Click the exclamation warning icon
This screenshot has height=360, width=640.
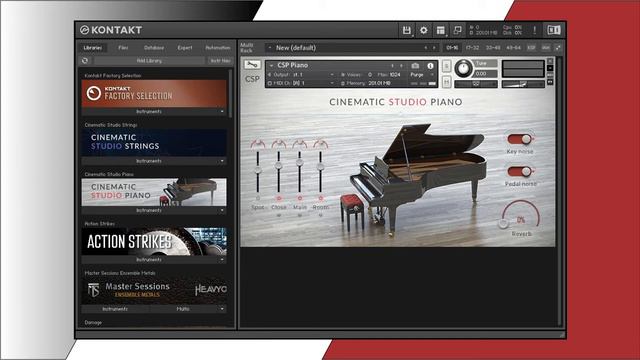535,30
